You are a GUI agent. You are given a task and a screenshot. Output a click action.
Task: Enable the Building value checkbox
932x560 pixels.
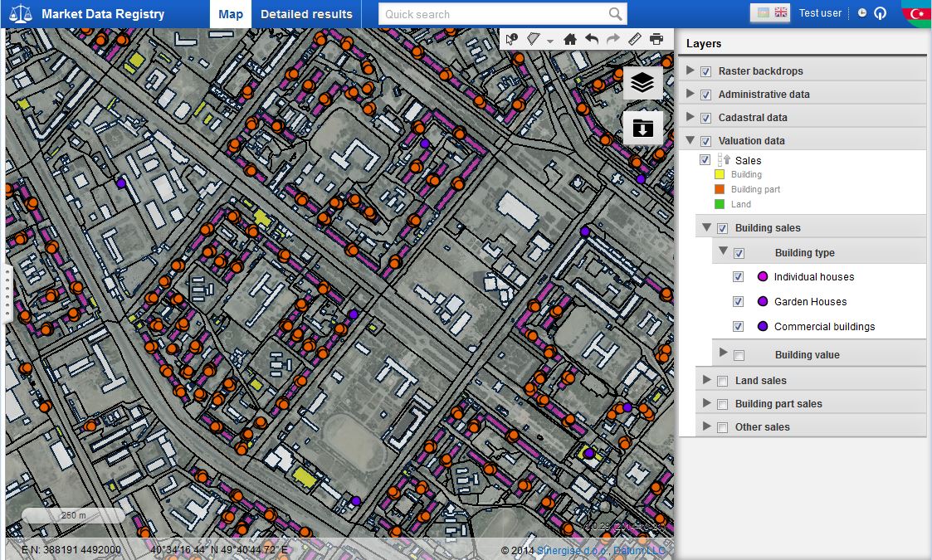[739, 356]
